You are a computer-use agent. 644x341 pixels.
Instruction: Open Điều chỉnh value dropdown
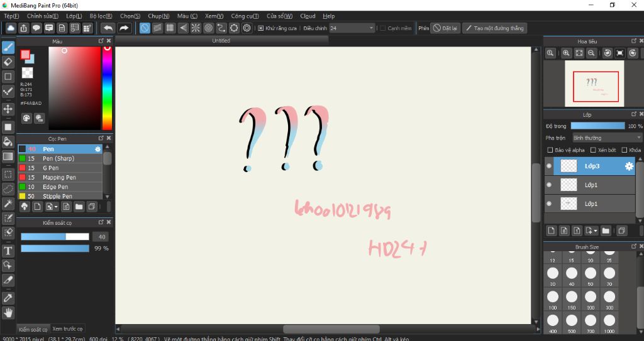352,28
